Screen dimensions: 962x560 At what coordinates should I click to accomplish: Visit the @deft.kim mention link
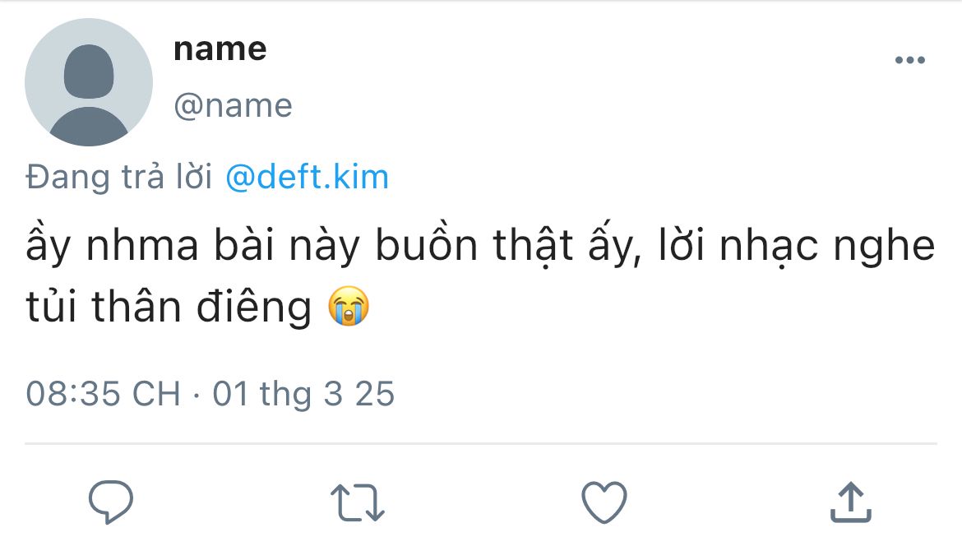coord(307,177)
